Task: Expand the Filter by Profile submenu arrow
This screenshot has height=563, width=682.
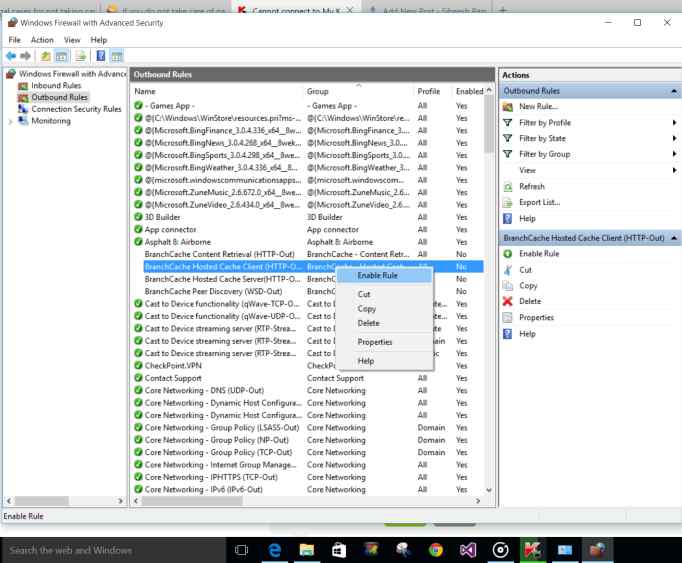Action: click(674, 123)
